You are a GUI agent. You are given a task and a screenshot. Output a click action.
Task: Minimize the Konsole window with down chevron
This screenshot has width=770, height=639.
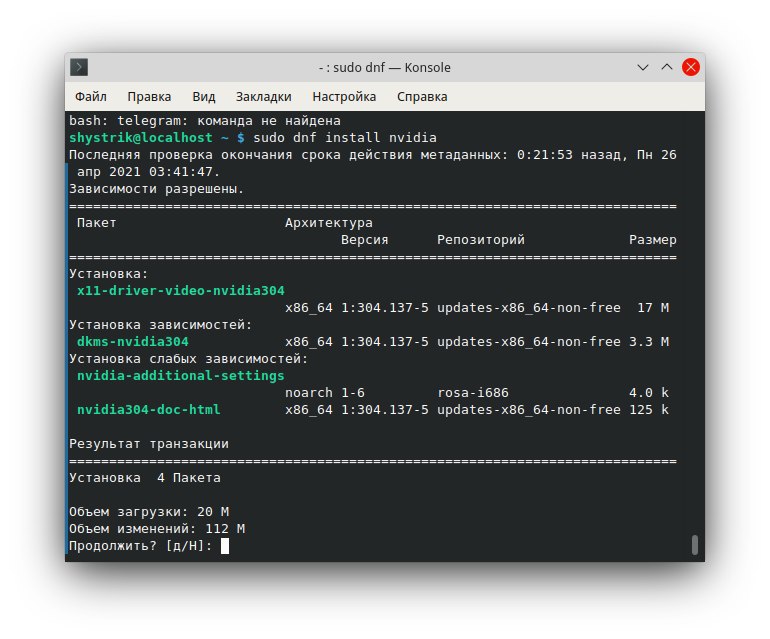pyautogui.click(x=643, y=67)
